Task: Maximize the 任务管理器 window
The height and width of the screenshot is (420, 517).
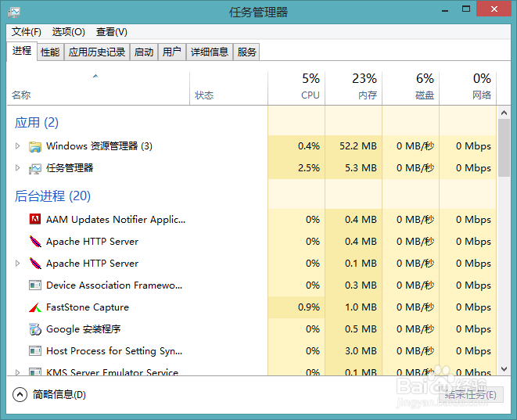Action: [x=466, y=9]
